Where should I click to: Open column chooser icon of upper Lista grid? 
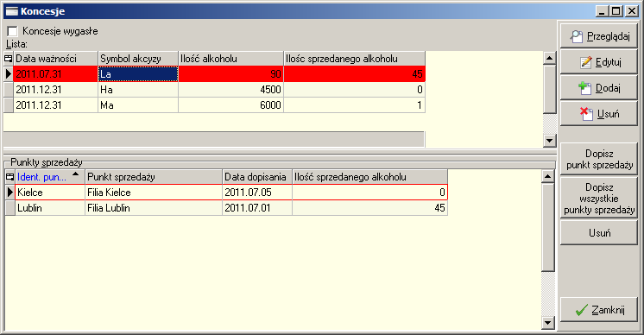pos(9,59)
